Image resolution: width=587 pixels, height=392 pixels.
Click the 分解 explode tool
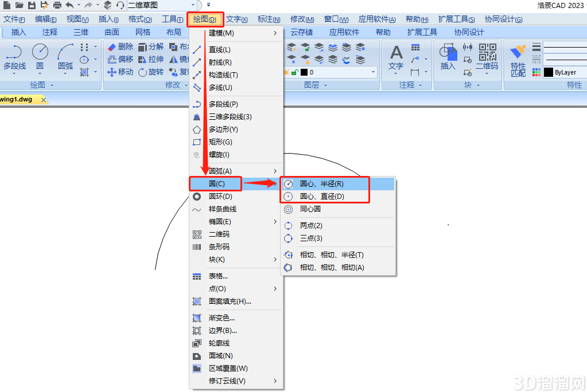151,46
